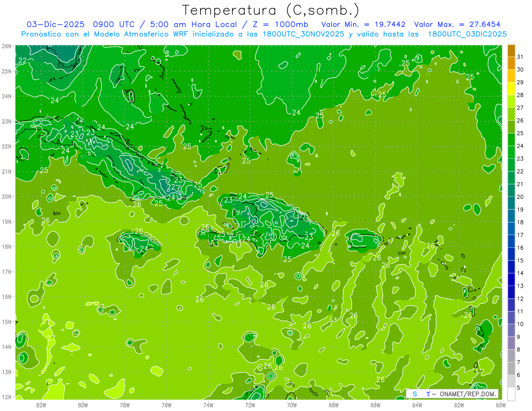This screenshot has width=532, height=411.
Task: Click the 23N latitude axis label
Action: [6, 121]
